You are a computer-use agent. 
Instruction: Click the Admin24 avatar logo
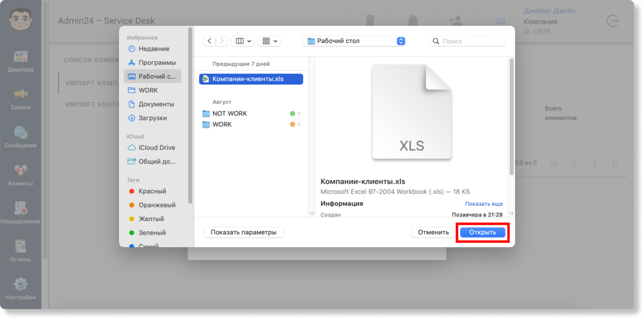point(21,19)
